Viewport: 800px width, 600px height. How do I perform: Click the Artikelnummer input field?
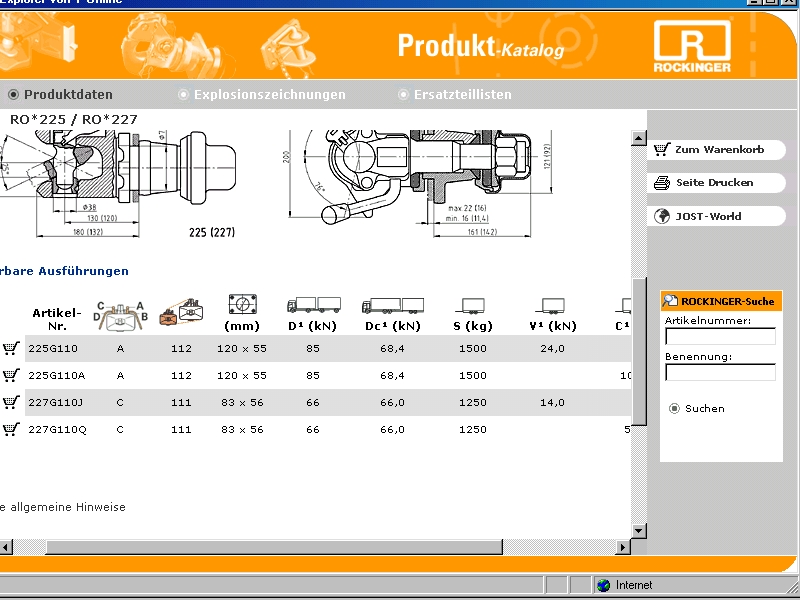(720, 337)
